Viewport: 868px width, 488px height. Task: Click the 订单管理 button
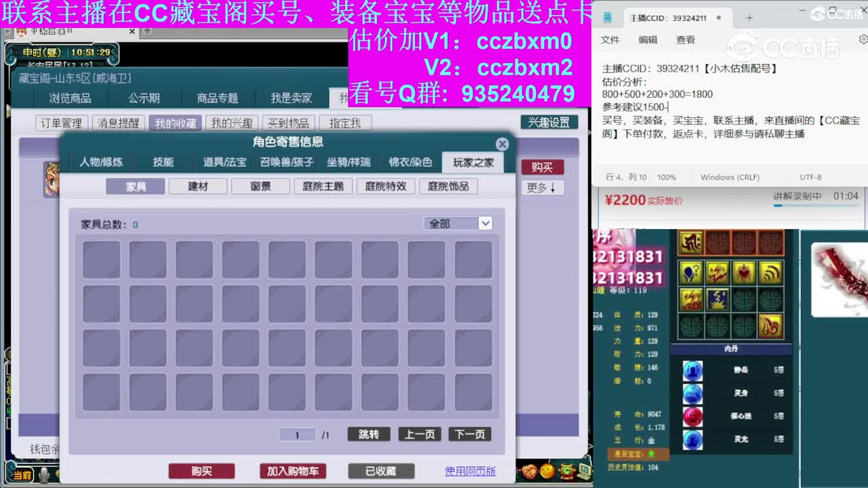pos(61,123)
